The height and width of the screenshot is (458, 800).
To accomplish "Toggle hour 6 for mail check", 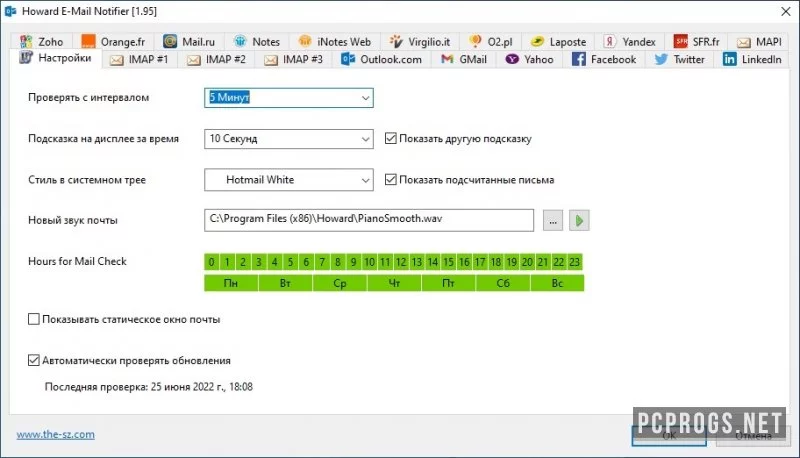I will (x=306, y=262).
